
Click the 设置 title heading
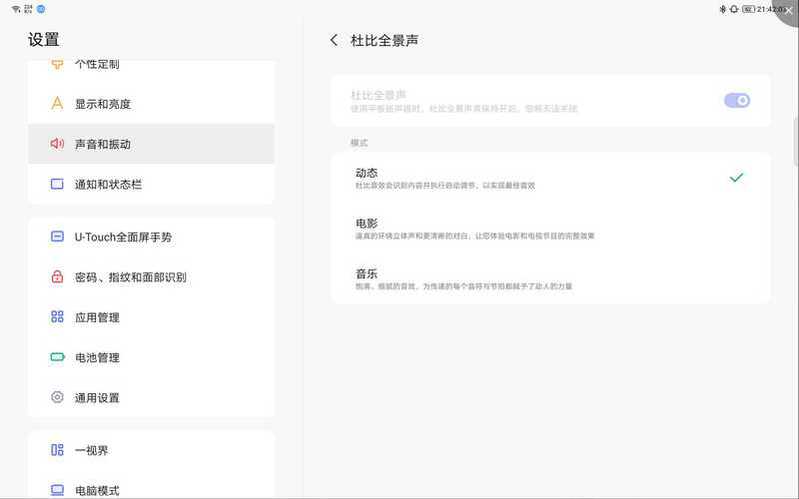44,39
